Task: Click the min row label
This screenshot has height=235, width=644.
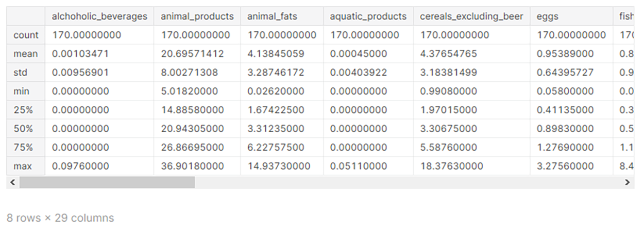Action: tap(22, 91)
